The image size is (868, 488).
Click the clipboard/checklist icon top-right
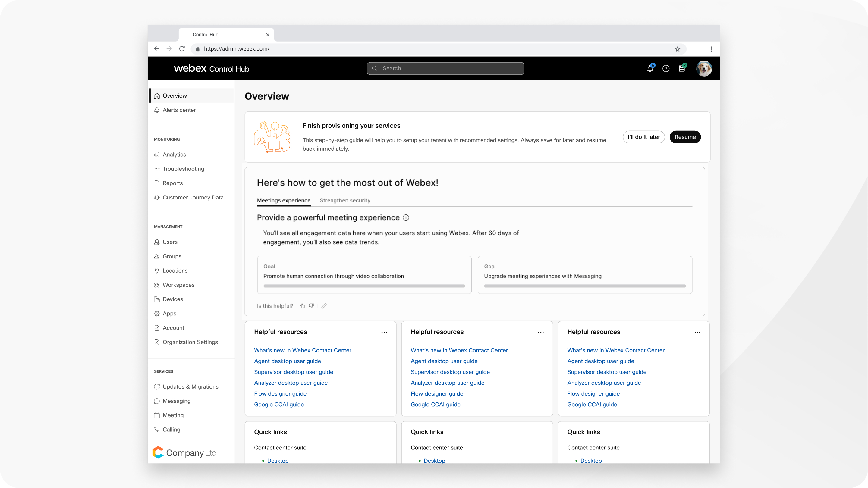[x=683, y=68]
